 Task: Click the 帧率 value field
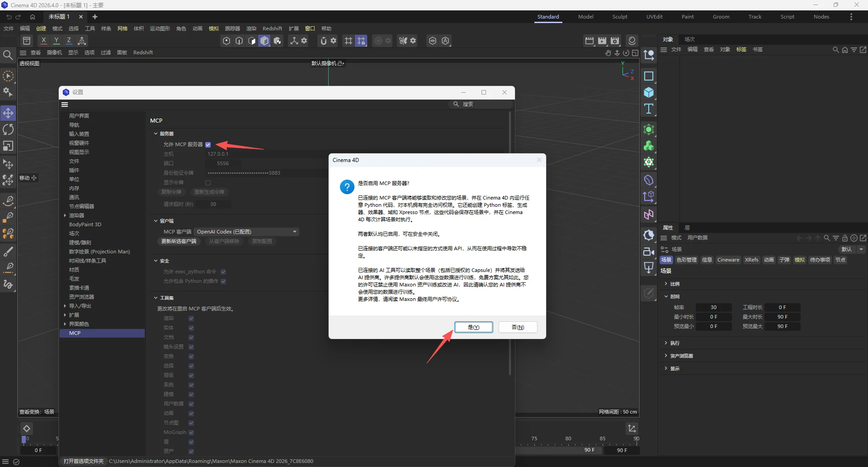tap(713, 307)
